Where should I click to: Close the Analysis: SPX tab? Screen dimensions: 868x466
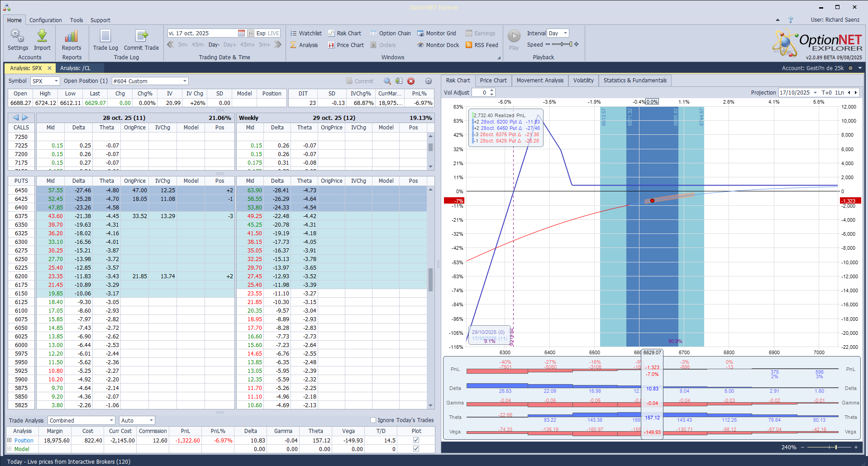click(x=50, y=68)
